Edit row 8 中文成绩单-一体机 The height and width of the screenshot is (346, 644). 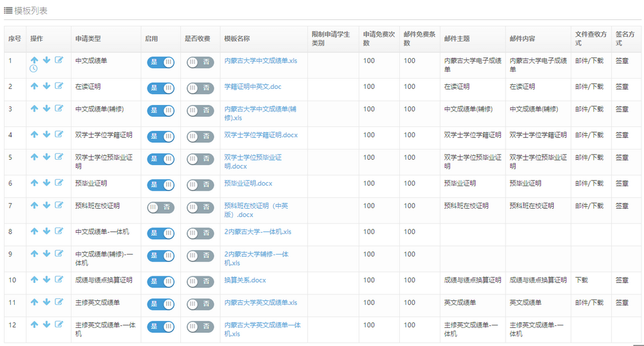[x=59, y=231]
